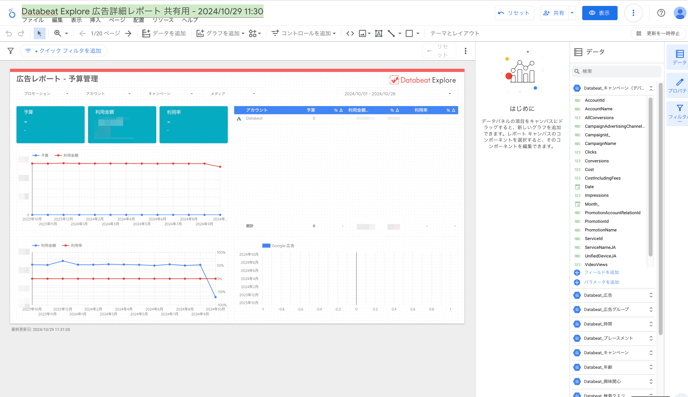Click the リセット reset button in header
This screenshot has width=688, height=397.
click(x=514, y=13)
